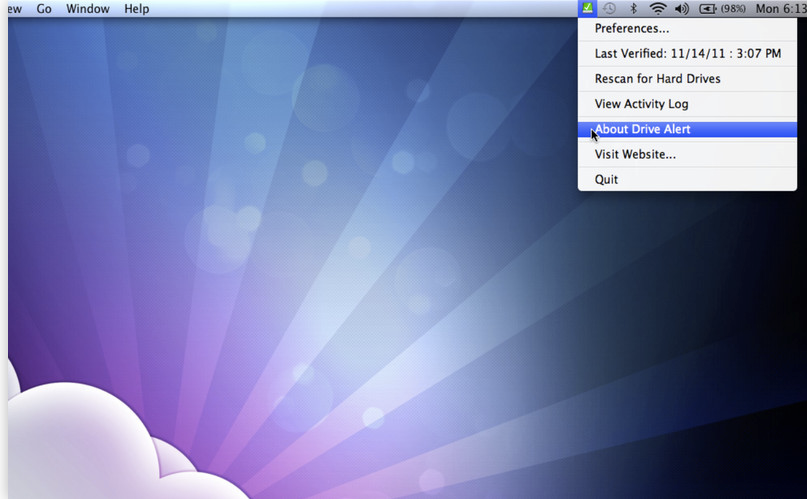Image resolution: width=807 pixels, height=499 pixels.
Task: Quit Drive Alert from the menu
Action: [x=687, y=180]
